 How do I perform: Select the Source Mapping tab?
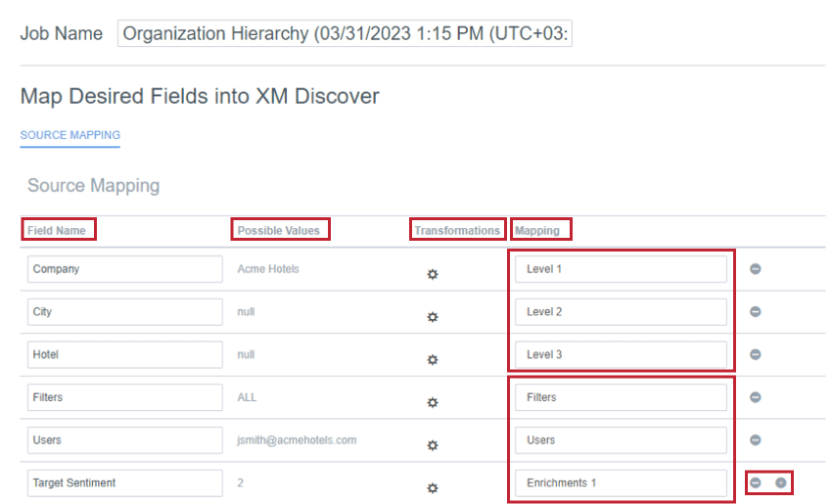pyautogui.click(x=70, y=135)
